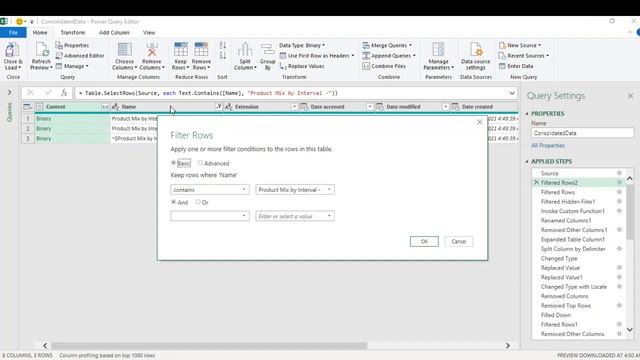Open settings gear for Filtered Rows2 step
Image resolution: width=640 pixels, height=360 pixels.
619,182
